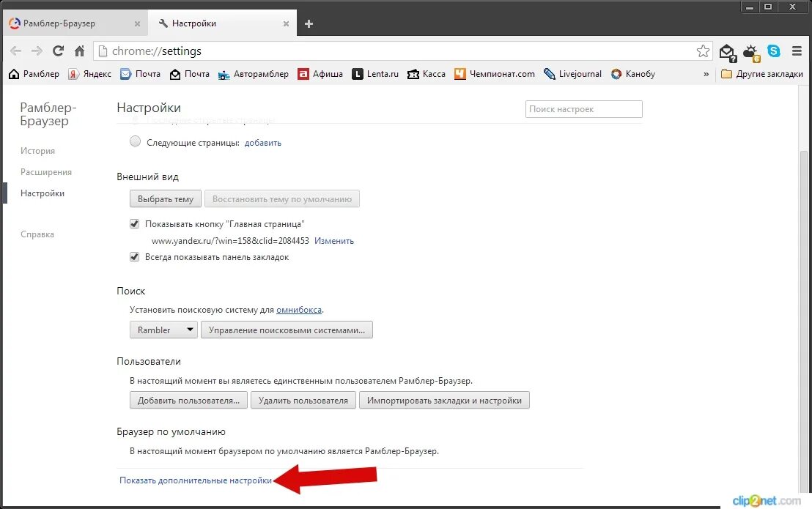Open Расширения in the sidebar

coord(46,172)
